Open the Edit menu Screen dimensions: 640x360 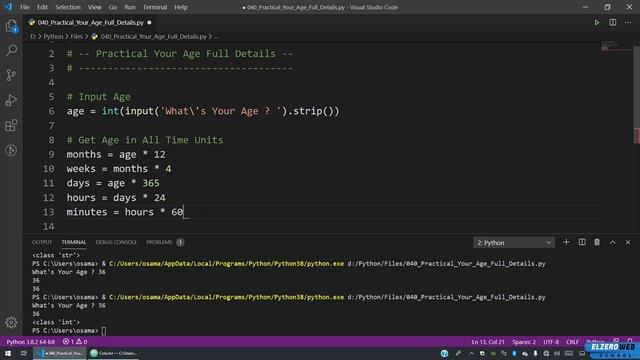[42, 7]
